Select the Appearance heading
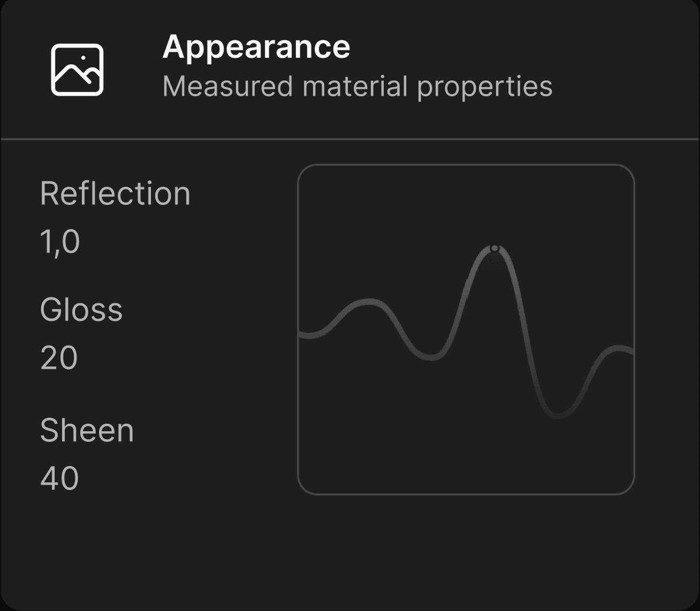The width and height of the screenshot is (700, 611). [x=256, y=47]
